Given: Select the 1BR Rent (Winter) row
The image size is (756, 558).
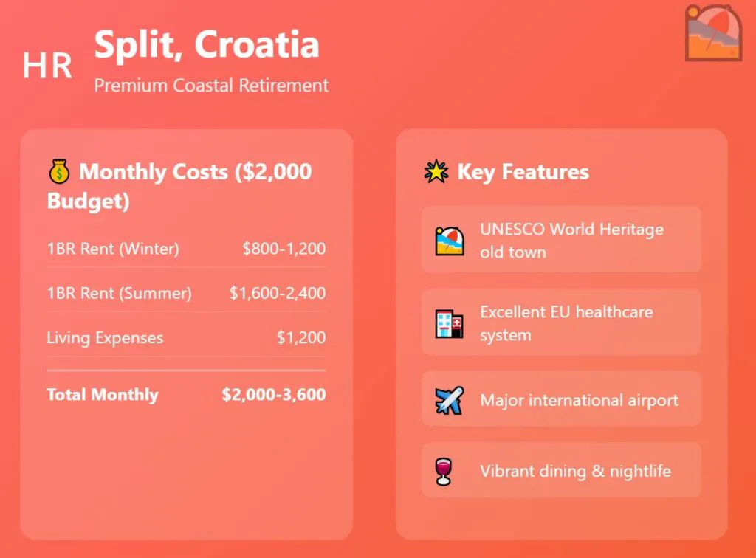Looking at the screenshot, I should (x=186, y=249).
